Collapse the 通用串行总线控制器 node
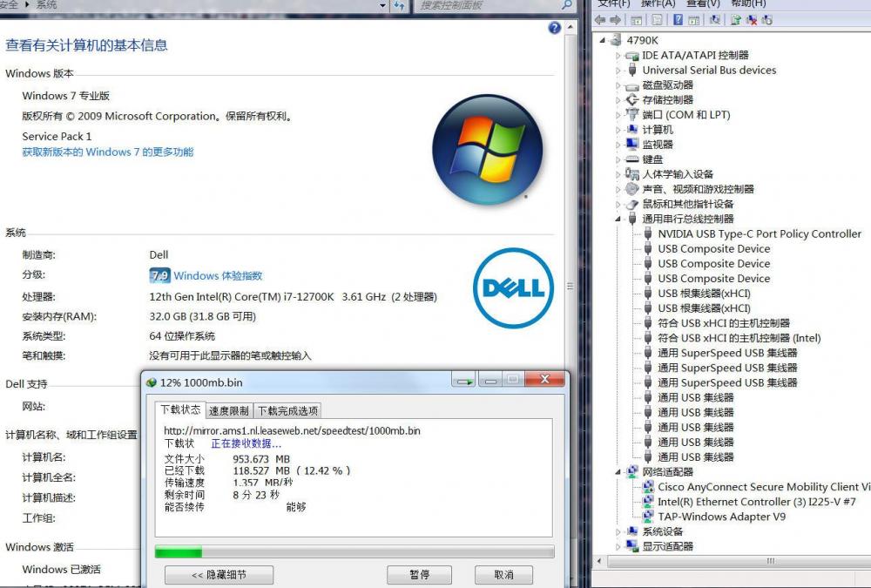Image resolution: width=871 pixels, height=588 pixels. 618,219
